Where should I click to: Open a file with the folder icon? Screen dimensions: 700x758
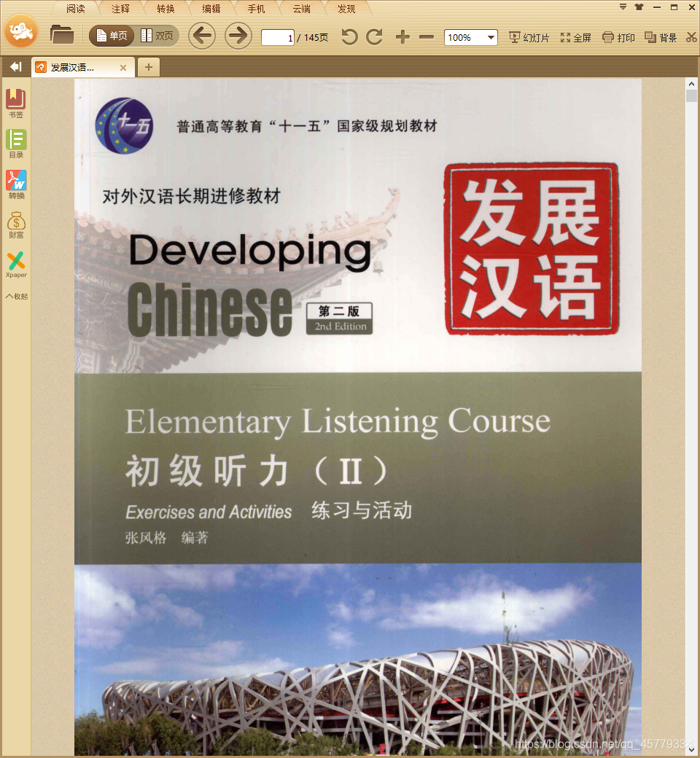(61, 35)
